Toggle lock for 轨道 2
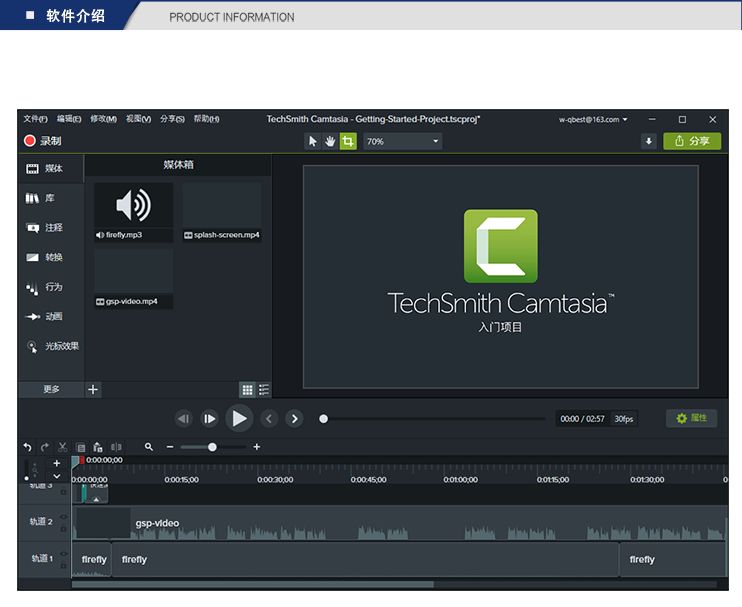The width and height of the screenshot is (742, 607). pos(64,529)
